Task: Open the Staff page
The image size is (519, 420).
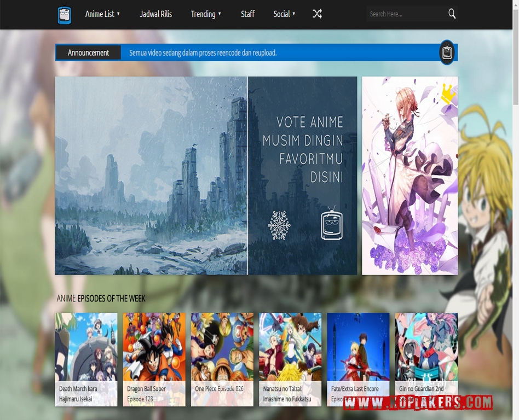Action: [x=247, y=14]
